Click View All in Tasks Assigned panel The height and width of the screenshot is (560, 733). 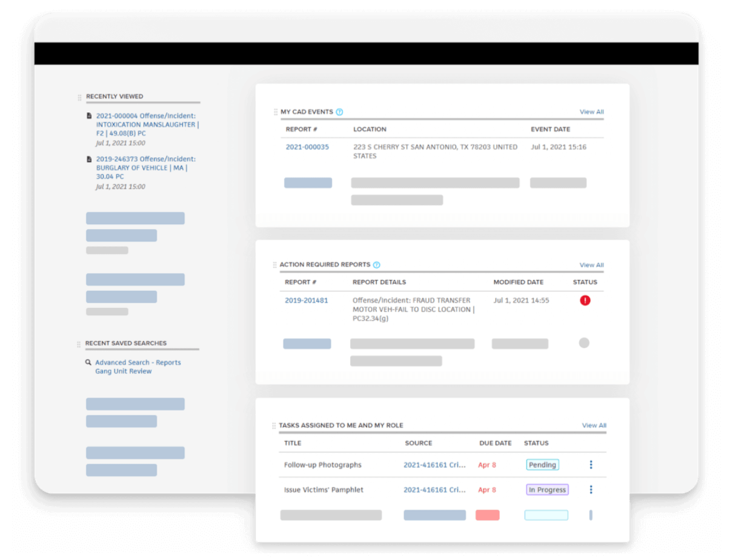(594, 425)
